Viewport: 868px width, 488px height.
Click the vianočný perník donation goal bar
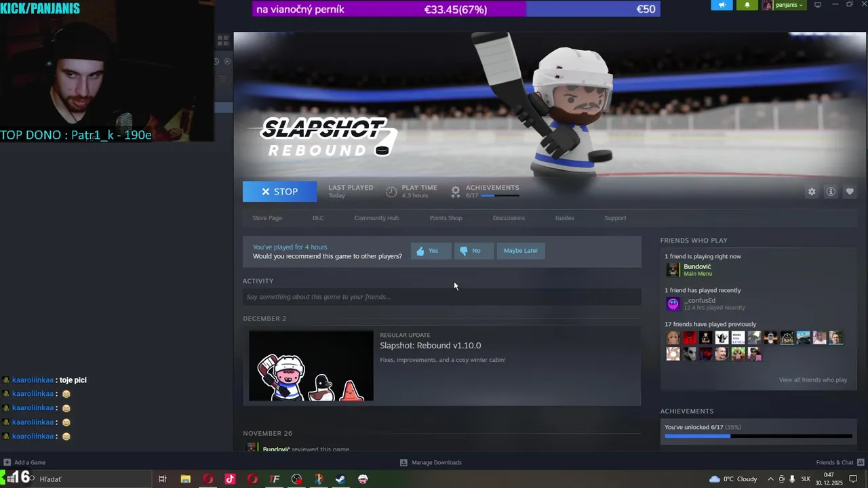coord(456,9)
